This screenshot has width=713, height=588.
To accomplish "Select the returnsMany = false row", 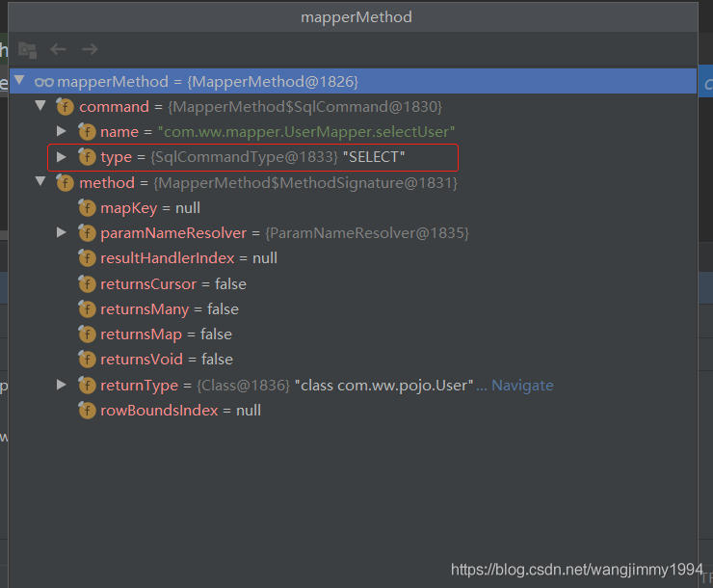I will tap(353, 309).
